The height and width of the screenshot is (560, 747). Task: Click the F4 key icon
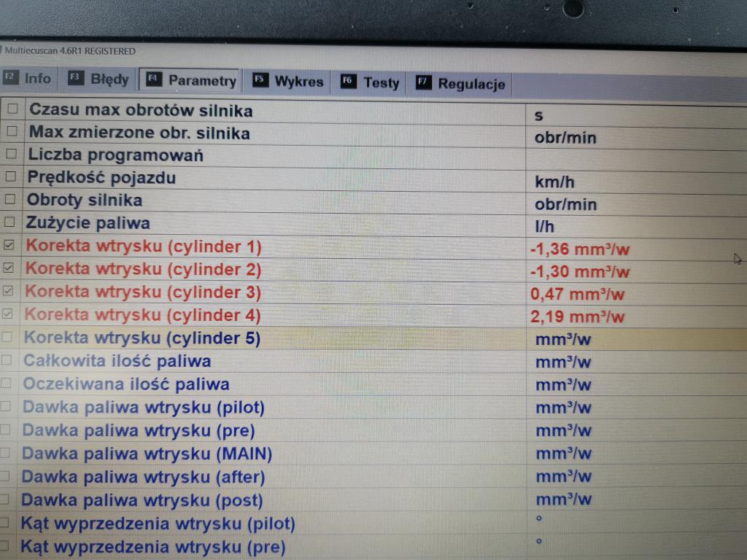pos(153,79)
